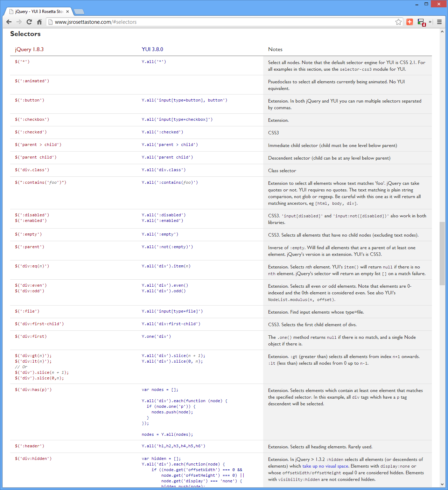Click the Selectors heading
Viewport: 448px width, 490px height.
tap(25, 34)
